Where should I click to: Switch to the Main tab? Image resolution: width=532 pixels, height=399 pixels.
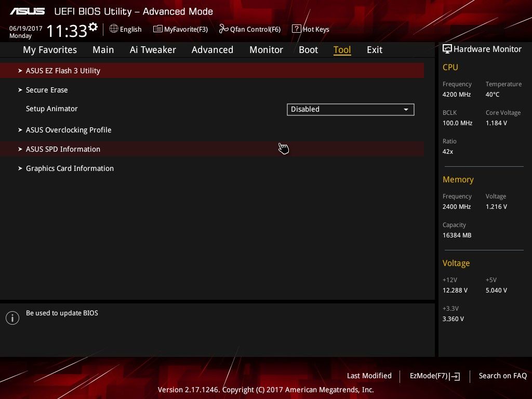pos(103,50)
